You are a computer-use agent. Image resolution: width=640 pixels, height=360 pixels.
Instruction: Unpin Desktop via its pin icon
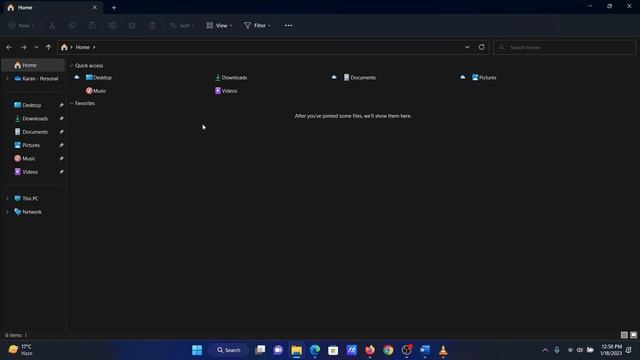pyautogui.click(x=61, y=105)
